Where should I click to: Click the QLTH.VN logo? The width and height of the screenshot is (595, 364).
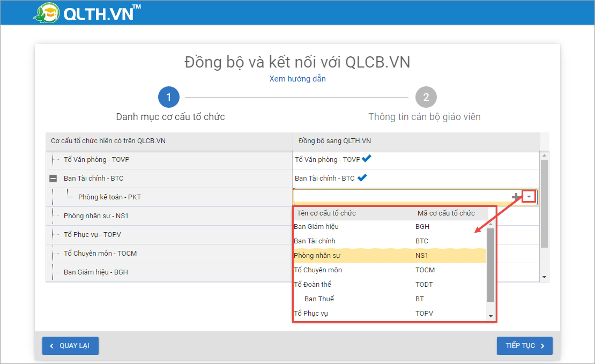point(87,13)
